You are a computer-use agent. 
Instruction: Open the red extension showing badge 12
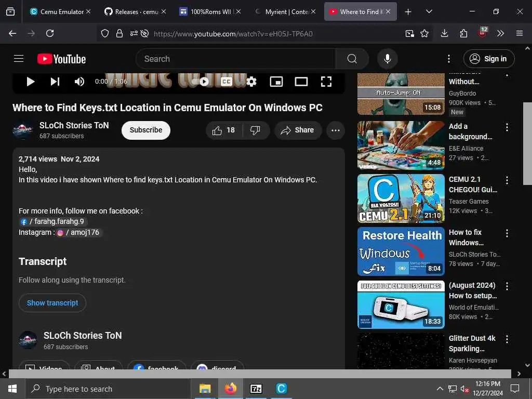(x=482, y=33)
